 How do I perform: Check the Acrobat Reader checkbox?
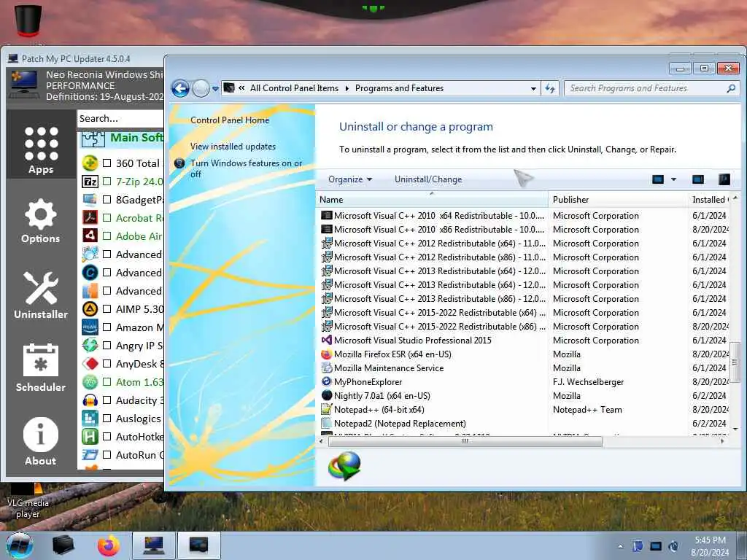click(107, 217)
